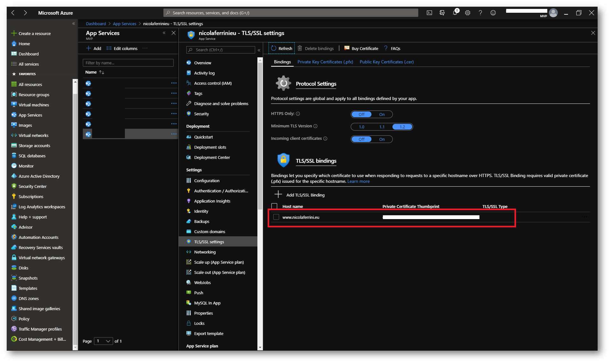The image size is (611, 364).
Task: Switch to Private Key Certificates (.pfx) tab
Action: coord(325,62)
